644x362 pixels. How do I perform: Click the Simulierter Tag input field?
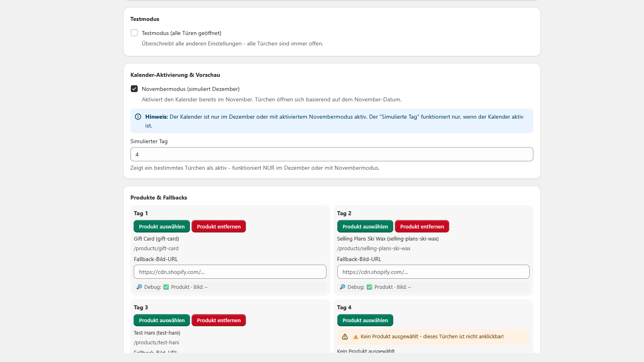332,154
